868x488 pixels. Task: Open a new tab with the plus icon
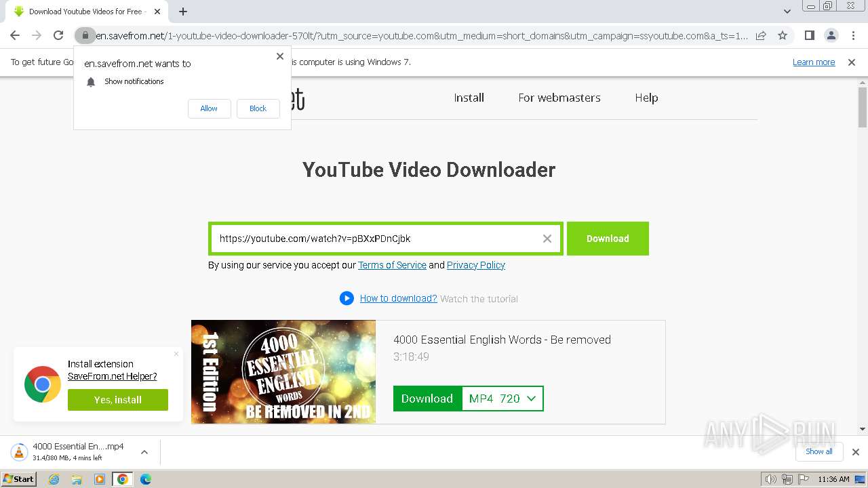pos(183,12)
